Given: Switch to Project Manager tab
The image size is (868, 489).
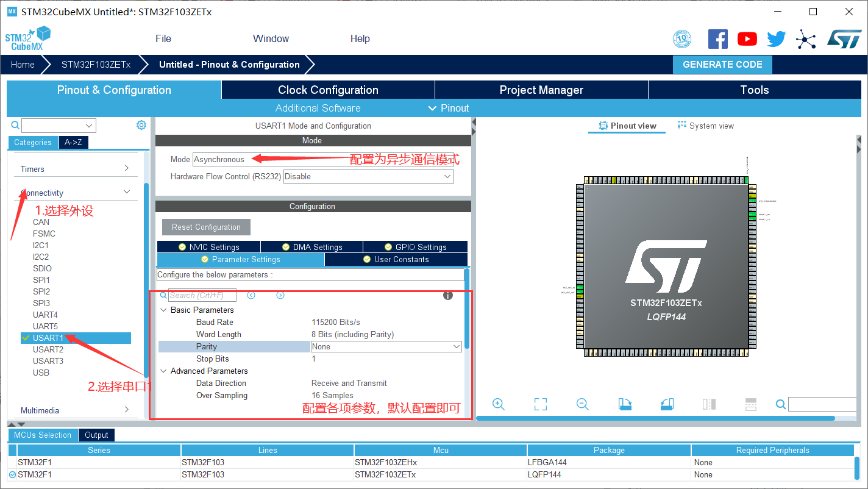Looking at the screenshot, I should point(541,90).
